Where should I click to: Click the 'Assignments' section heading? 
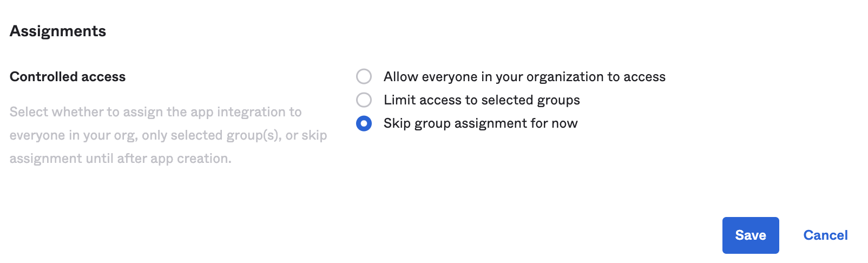point(58,31)
